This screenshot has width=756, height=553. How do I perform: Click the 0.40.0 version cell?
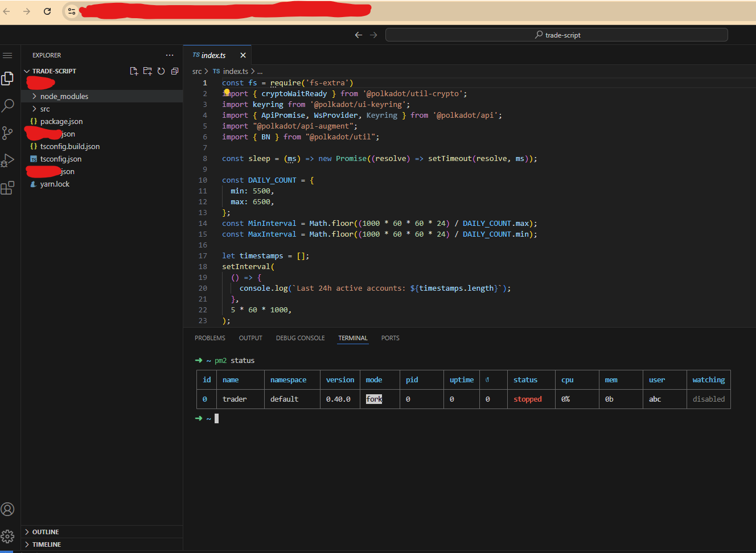tap(338, 399)
